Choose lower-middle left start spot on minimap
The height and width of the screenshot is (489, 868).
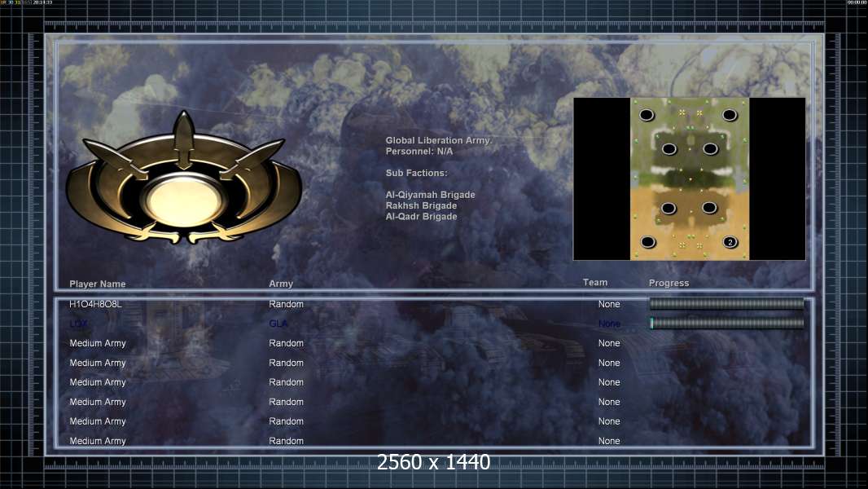coord(669,208)
